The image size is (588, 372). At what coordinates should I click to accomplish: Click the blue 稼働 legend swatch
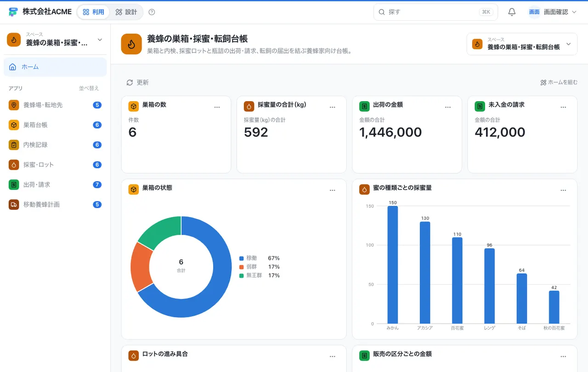tap(241, 258)
